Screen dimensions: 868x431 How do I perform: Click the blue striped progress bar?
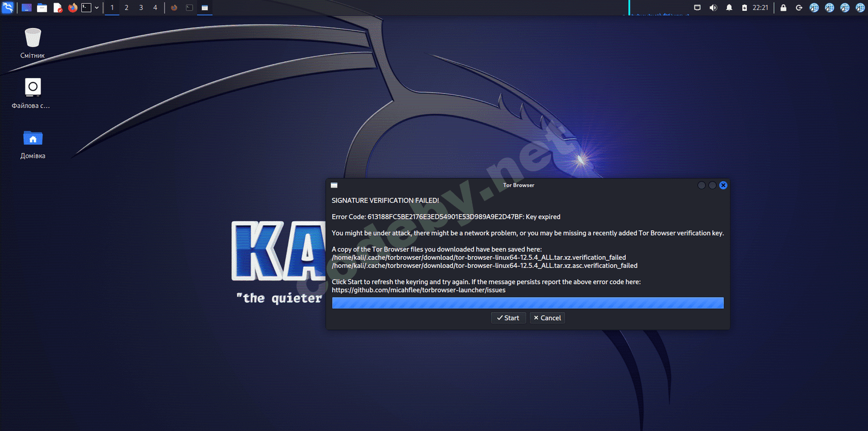[528, 303]
